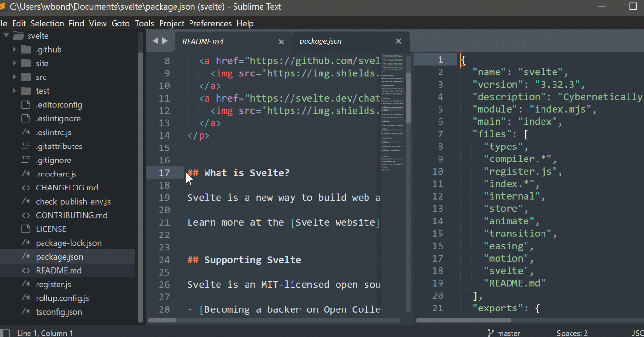The image size is (644, 337).
Task: Click the site folder icon
Action: point(26,63)
